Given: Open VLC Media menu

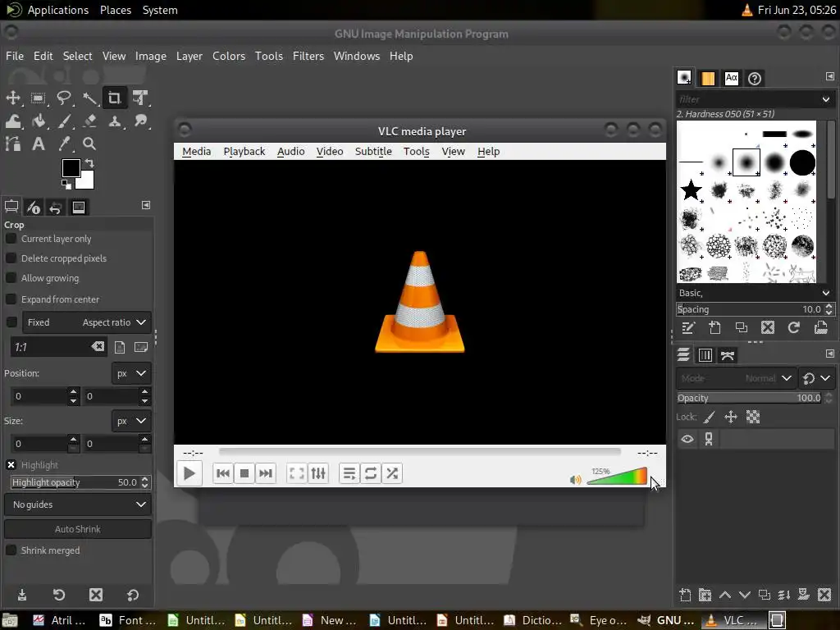Looking at the screenshot, I should click(x=197, y=152).
